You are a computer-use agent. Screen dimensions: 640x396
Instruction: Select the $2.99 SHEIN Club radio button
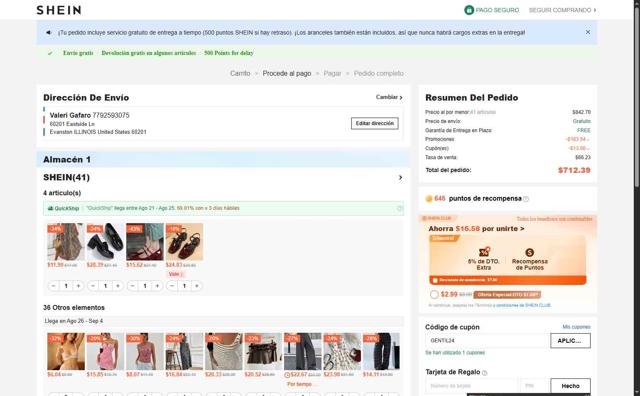click(434, 294)
